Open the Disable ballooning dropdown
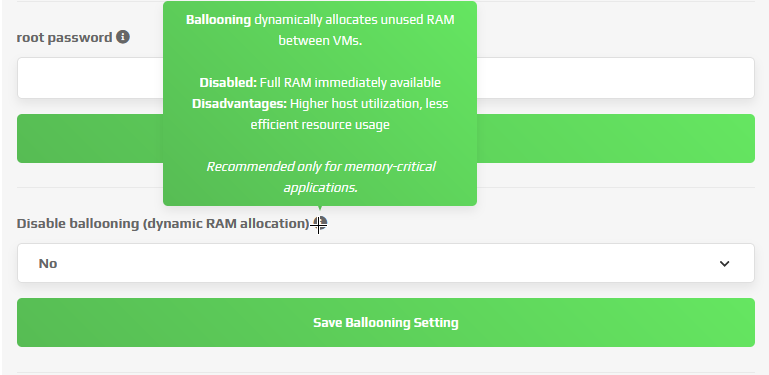 pyautogui.click(x=385, y=263)
